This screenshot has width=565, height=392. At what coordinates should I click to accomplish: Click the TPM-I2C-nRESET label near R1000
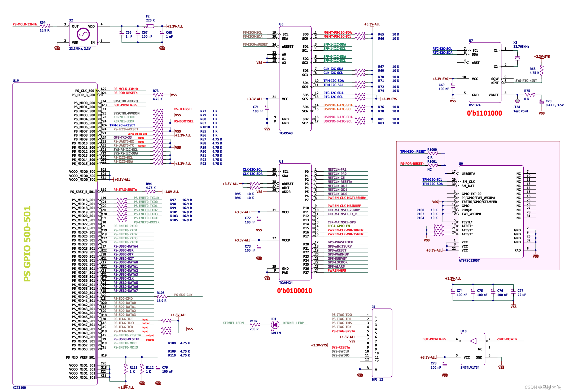pos(413,152)
